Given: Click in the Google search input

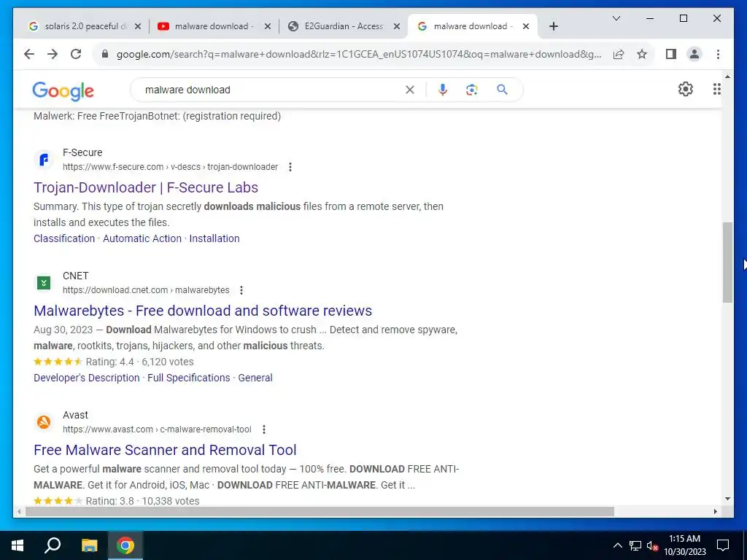Looking at the screenshot, I should click(x=271, y=90).
